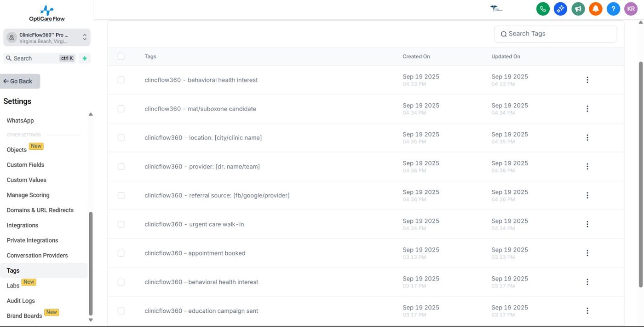Go to Integrations settings

pyautogui.click(x=23, y=225)
